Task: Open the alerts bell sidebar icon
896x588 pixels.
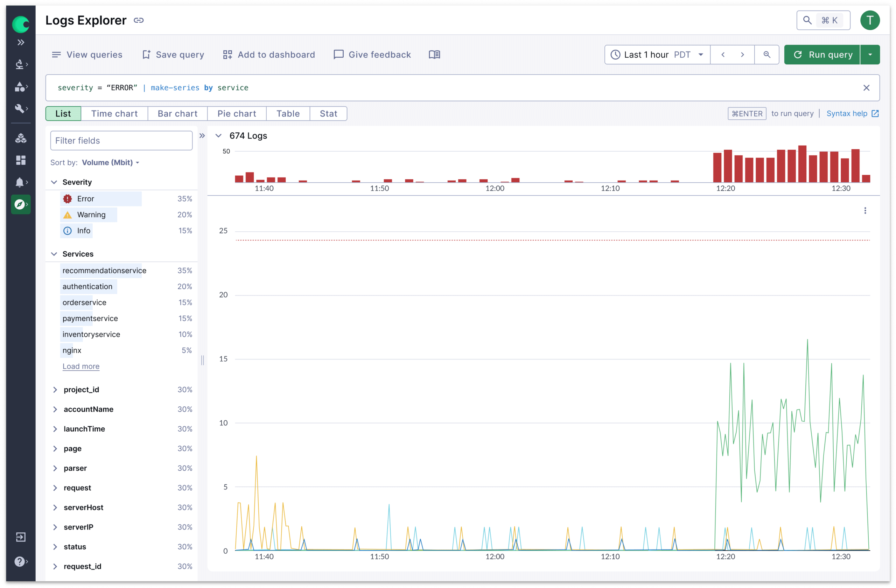Action: pyautogui.click(x=21, y=182)
